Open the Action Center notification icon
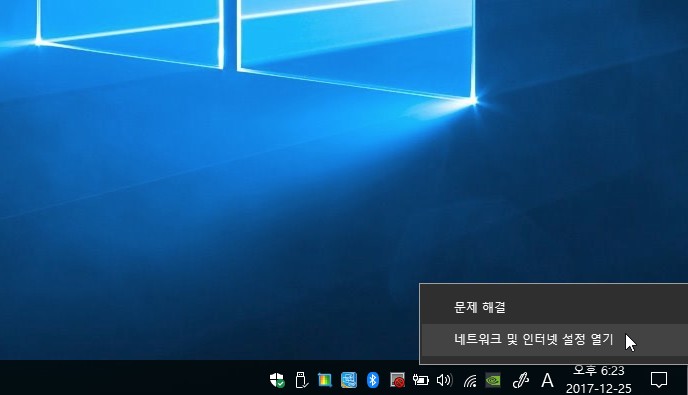The image size is (688, 395). tap(659, 380)
